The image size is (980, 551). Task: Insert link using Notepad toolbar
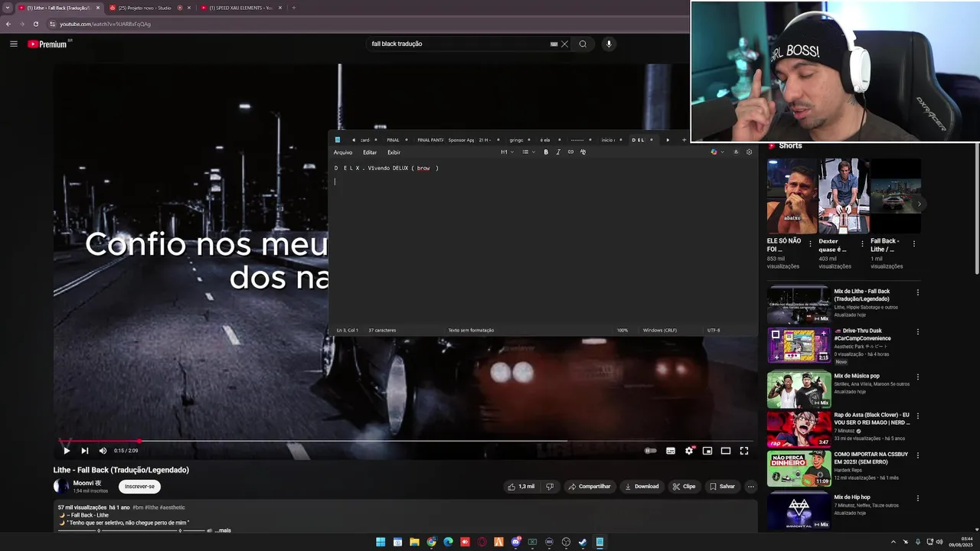point(570,152)
